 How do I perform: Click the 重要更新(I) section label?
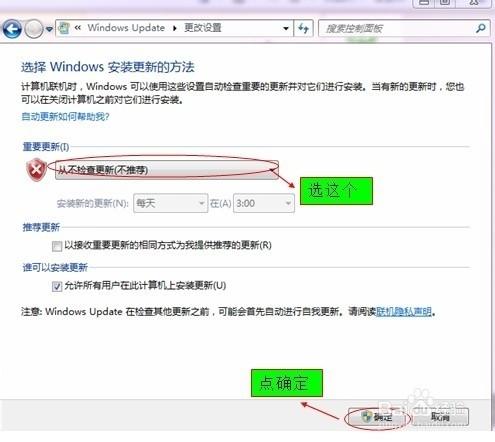coord(46,146)
